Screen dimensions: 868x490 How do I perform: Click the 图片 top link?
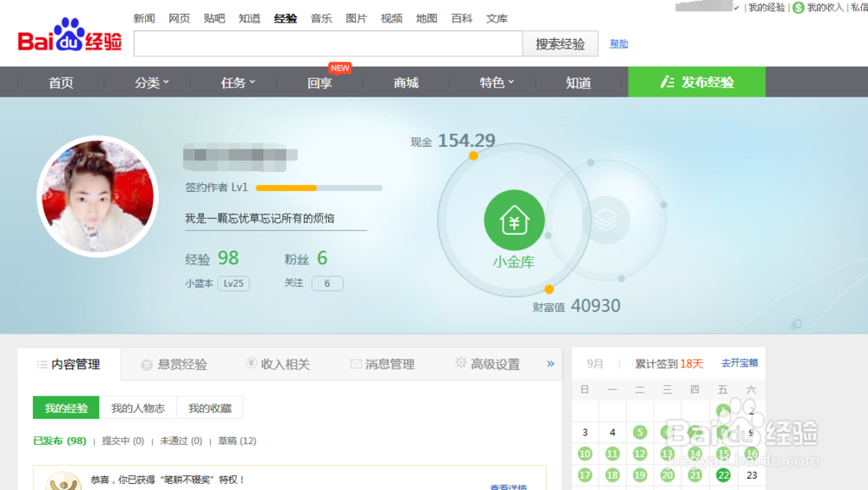click(356, 18)
